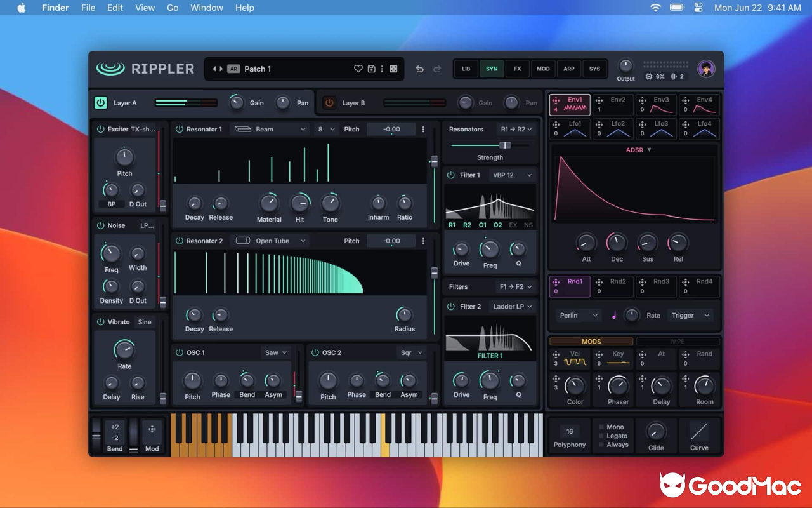Open the patch options three-dot menu
Viewport: 812px width, 508px height.
click(382, 69)
